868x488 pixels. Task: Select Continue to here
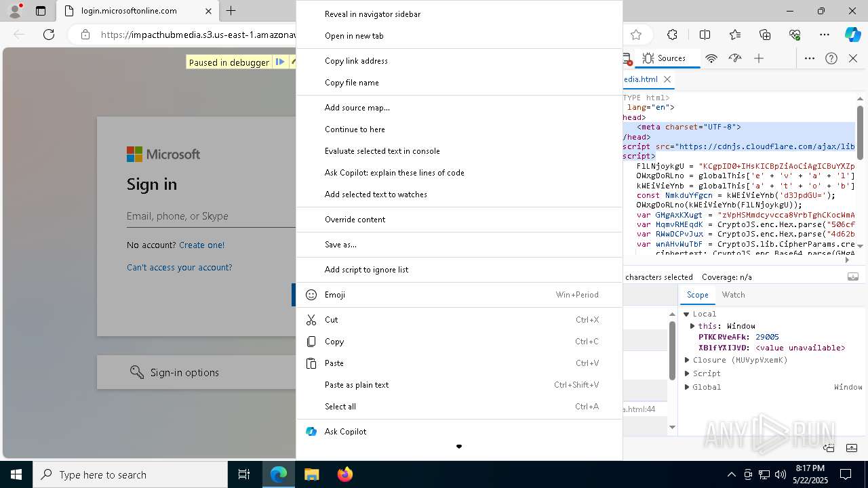coord(459,129)
